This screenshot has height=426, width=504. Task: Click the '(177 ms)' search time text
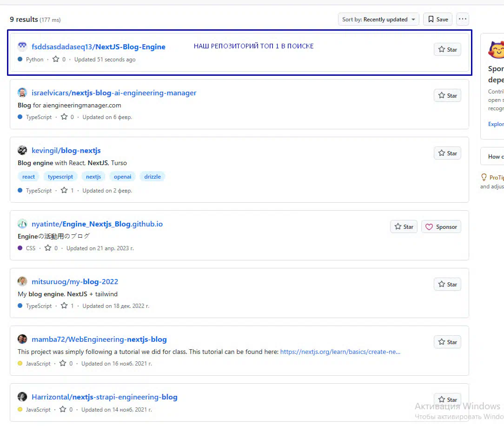50,20
